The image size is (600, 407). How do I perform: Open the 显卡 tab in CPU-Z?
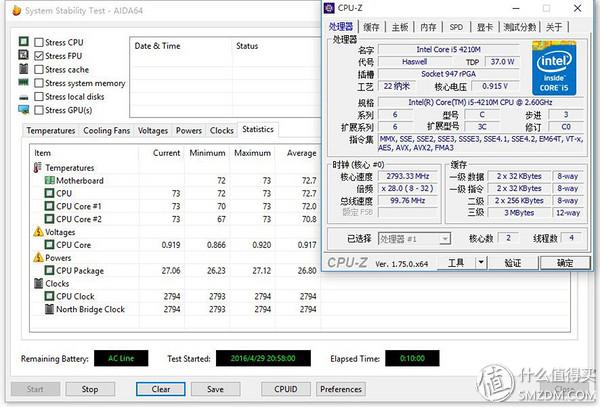point(485,27)
